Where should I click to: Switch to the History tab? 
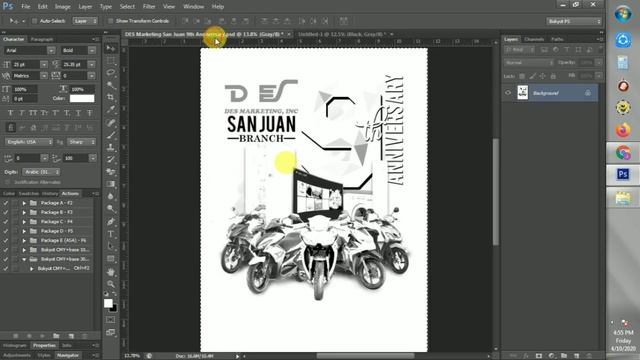tap(50, 193)
